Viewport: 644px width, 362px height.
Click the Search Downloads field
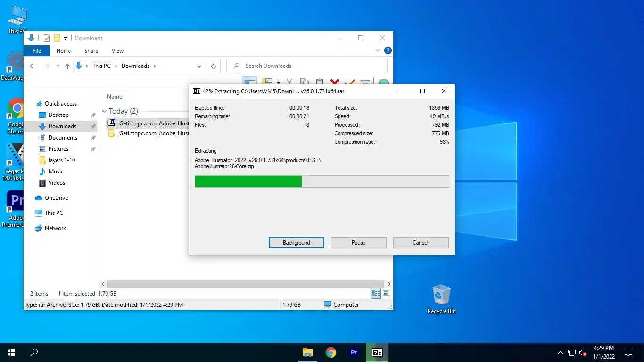[307, 66]
